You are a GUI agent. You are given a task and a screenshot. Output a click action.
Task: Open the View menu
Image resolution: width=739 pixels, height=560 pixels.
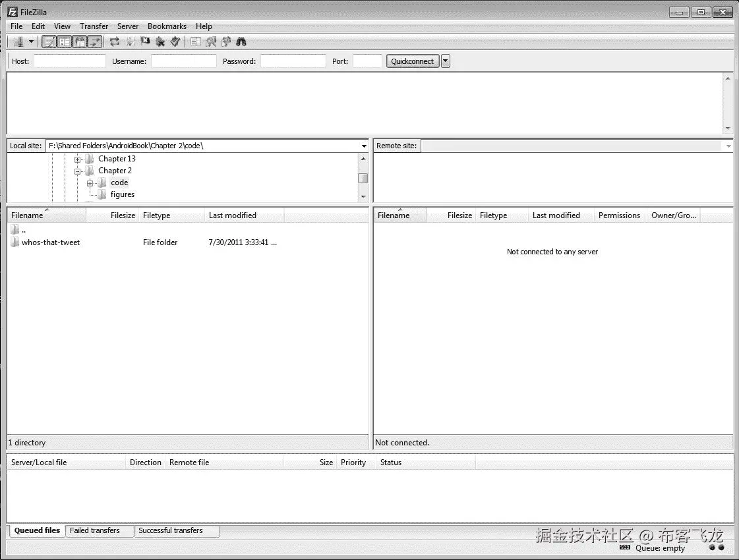62,26
